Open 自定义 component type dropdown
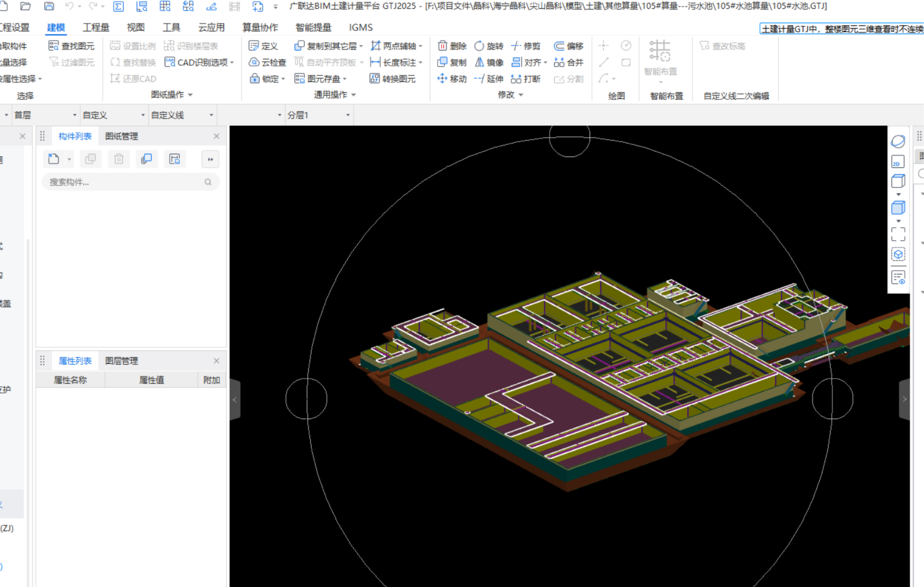The width and height of the screenshot is (924, 587). (114, 115)
